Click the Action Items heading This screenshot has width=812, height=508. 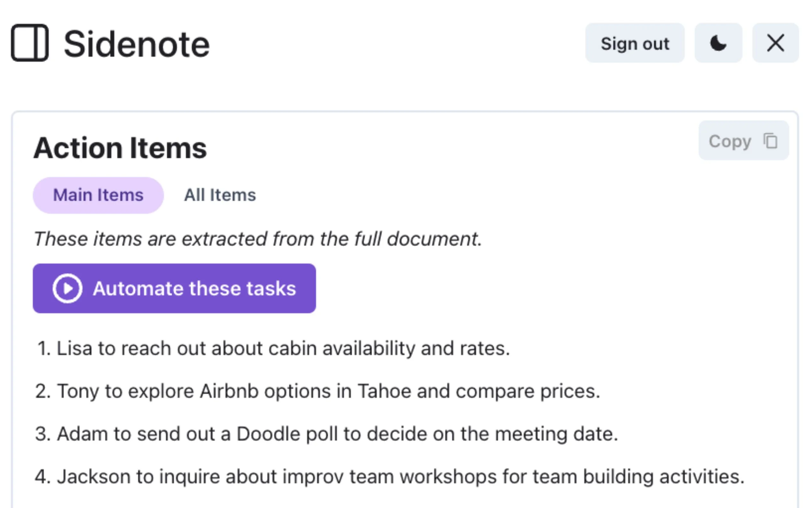click(x=120, y=148)
